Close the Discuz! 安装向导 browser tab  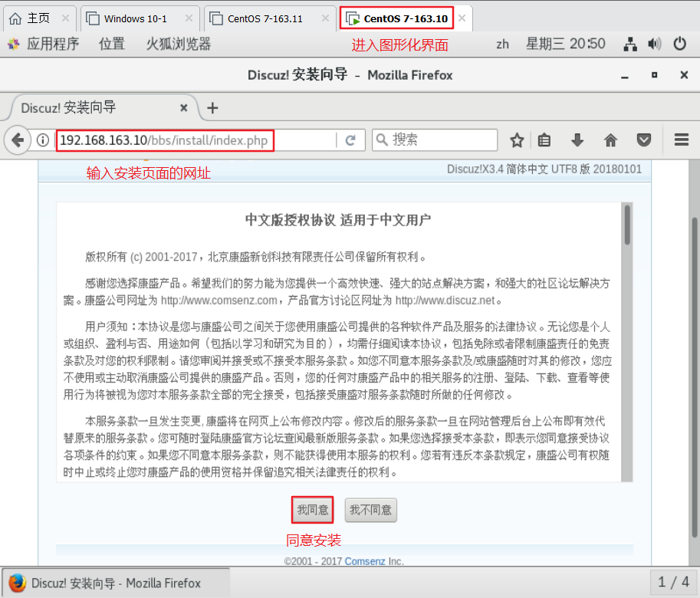point(183,107)
